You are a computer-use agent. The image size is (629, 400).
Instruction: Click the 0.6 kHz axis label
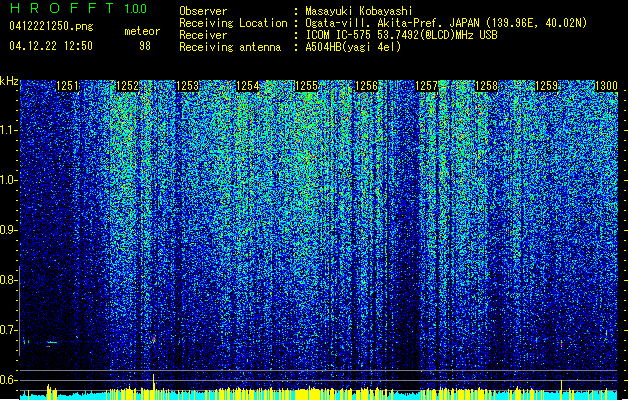tap(9, 380)
